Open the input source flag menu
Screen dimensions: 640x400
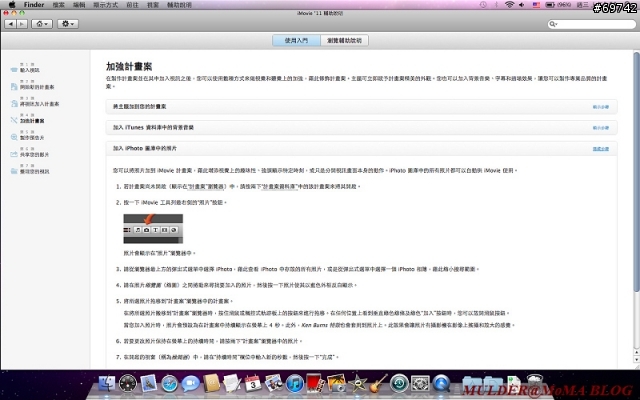(536, 5)
